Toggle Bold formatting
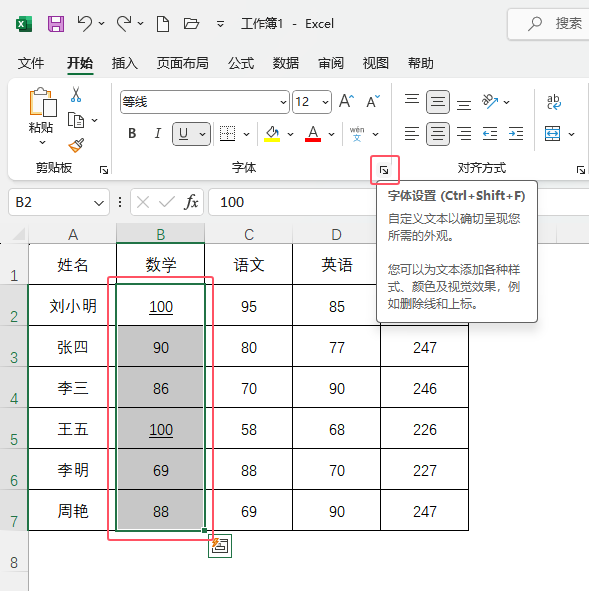Image resolution: width=589 pixels, height=591 pixels. [132, 133]
